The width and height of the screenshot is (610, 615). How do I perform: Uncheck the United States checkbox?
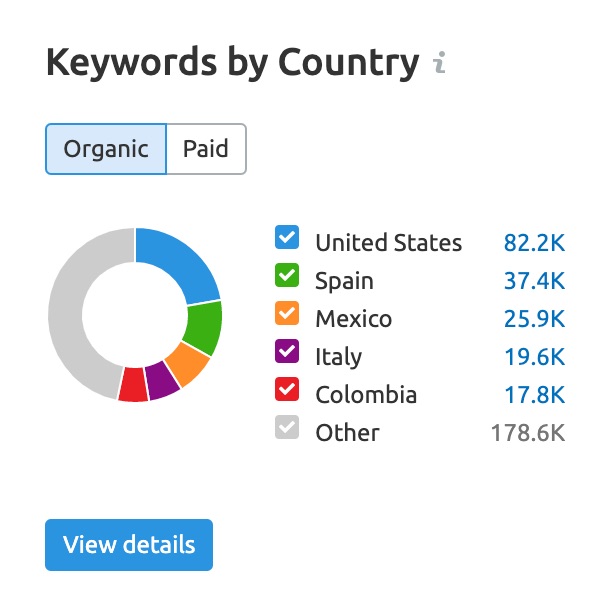286,238
